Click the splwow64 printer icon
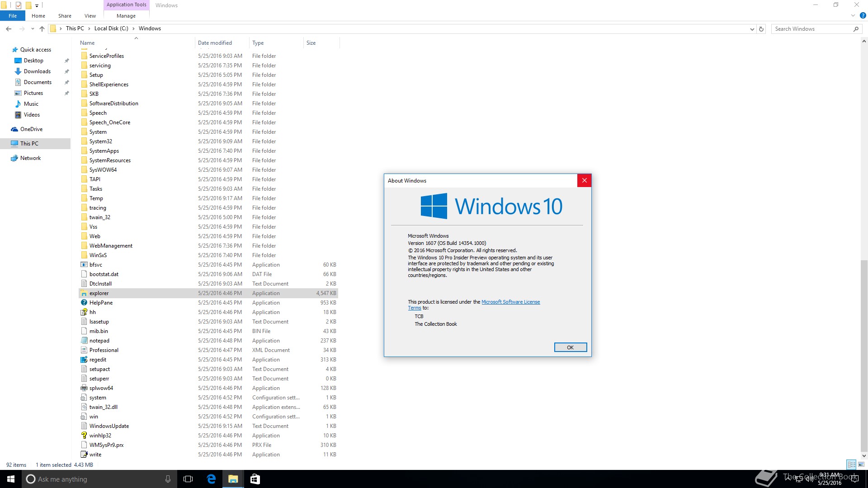Image resolution: width=868 pixels, height=488 pixels. point(84,388)
